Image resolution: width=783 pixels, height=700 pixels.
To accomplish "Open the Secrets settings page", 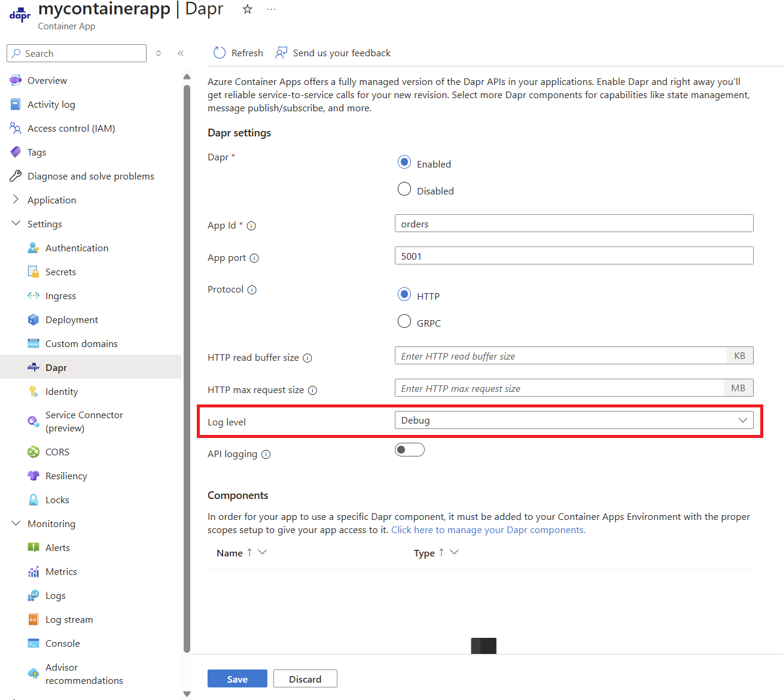I will point(60,272).
